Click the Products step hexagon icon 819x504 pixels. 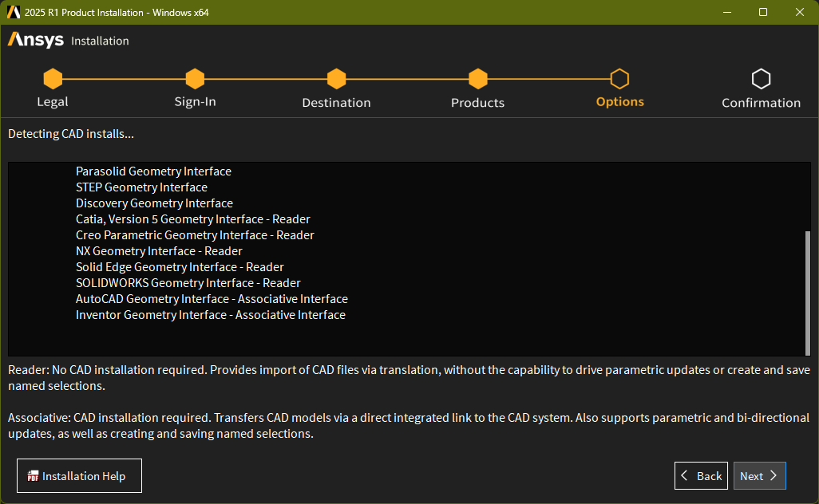click(477, 79)
